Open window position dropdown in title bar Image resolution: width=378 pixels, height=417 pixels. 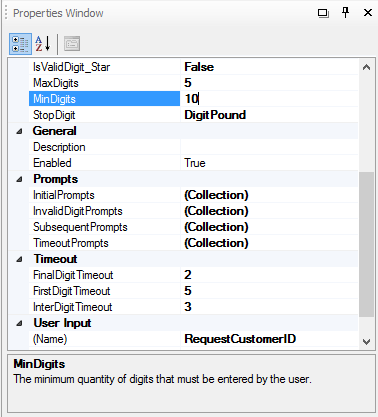click(x=323, y=13)
